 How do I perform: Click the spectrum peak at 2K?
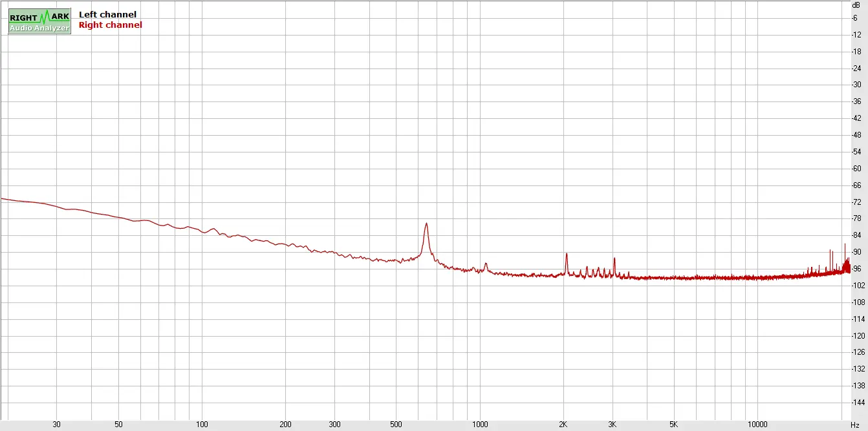(x=566, y=254)
